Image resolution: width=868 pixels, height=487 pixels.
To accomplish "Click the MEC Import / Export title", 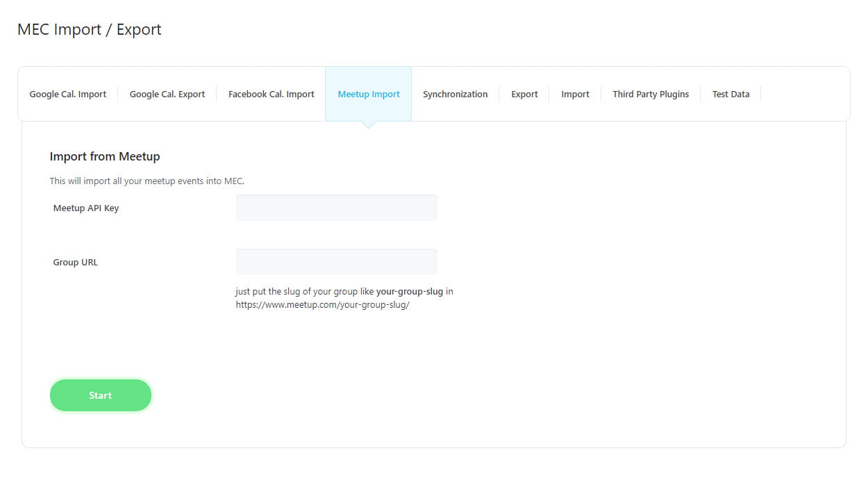I will [x=90, y=30].
